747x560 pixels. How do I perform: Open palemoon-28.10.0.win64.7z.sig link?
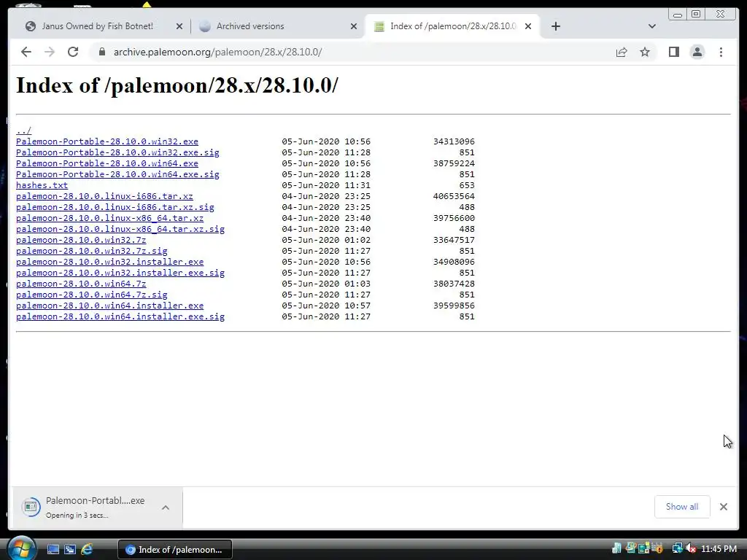91,295
